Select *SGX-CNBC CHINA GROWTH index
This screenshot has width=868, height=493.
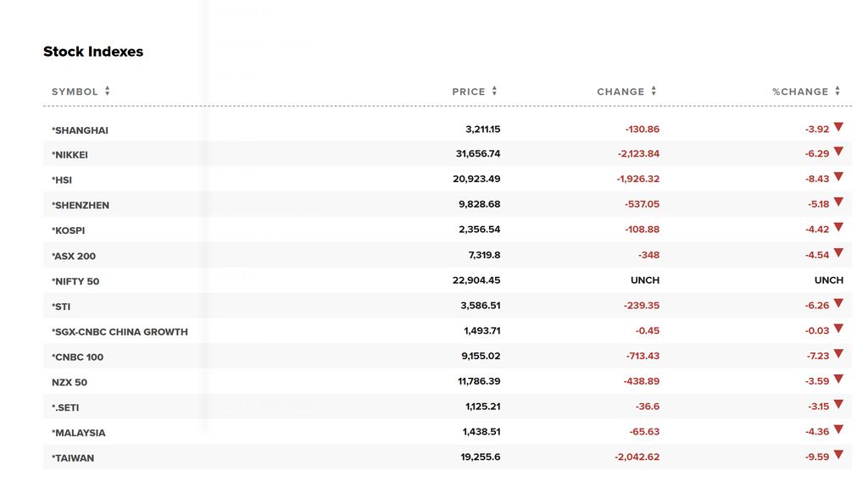(x=120, y=332)
